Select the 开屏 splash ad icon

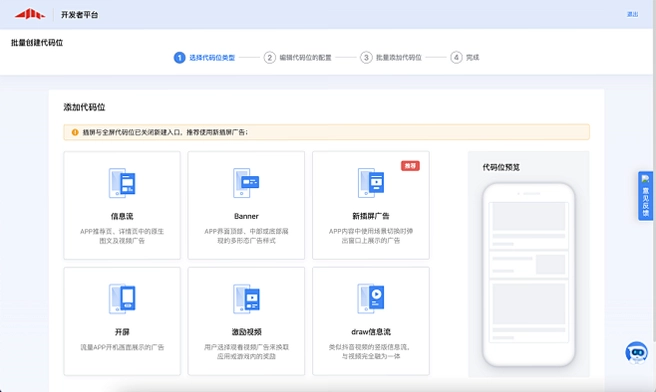[122, 299]
